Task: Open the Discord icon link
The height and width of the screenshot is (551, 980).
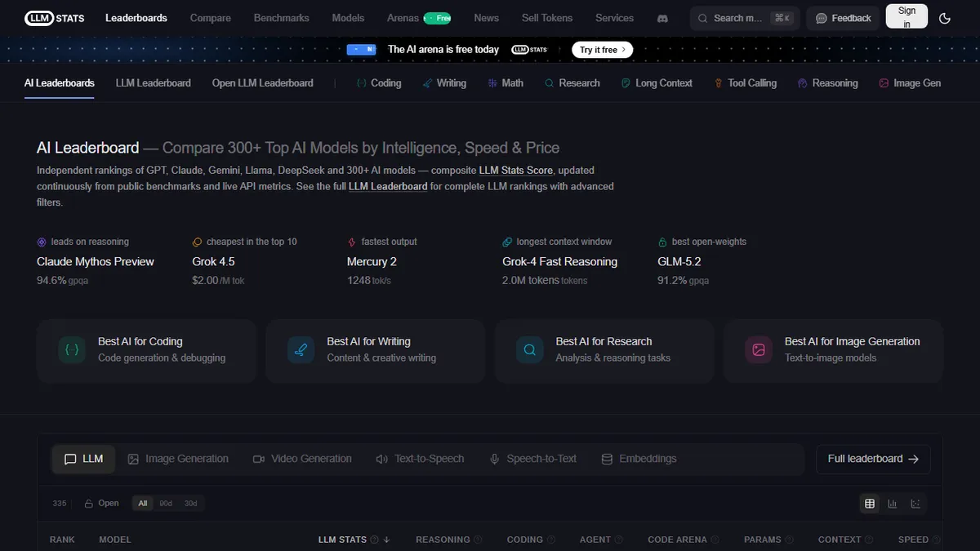Action: 663,18
